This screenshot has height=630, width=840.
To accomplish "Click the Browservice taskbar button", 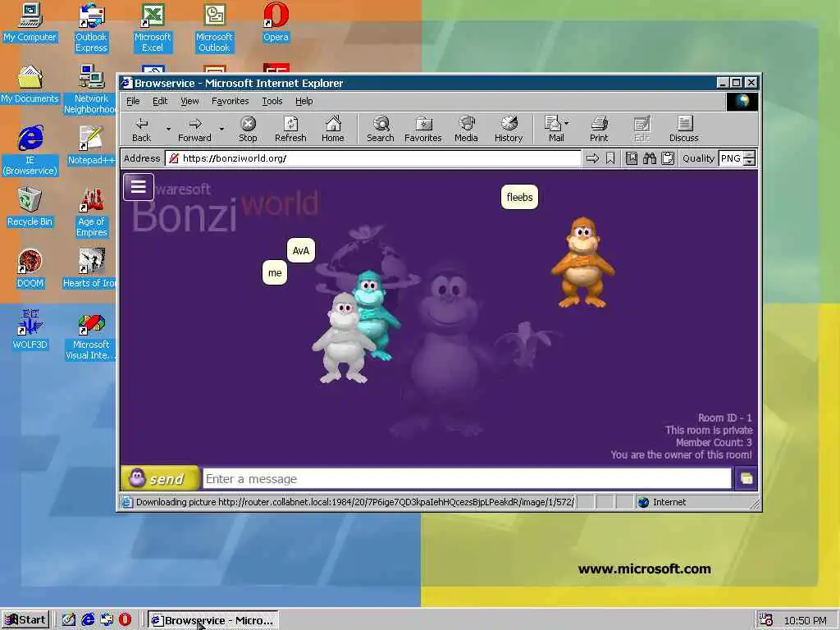I will [x=213, y=620].
